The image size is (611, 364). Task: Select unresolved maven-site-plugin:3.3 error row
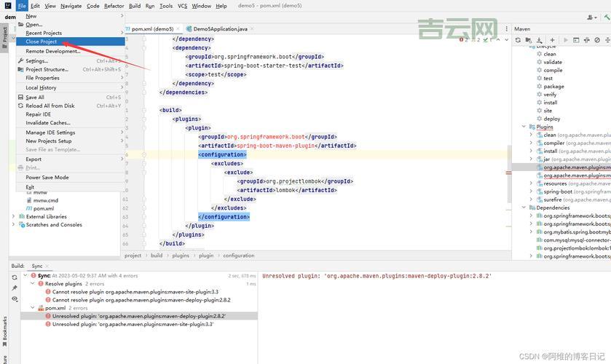[x=133, y=324]
